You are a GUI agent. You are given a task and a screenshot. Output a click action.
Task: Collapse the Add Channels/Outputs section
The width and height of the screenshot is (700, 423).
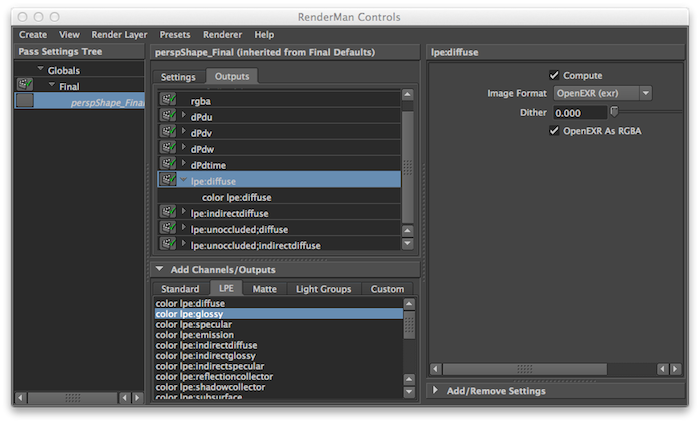[159, 269]
